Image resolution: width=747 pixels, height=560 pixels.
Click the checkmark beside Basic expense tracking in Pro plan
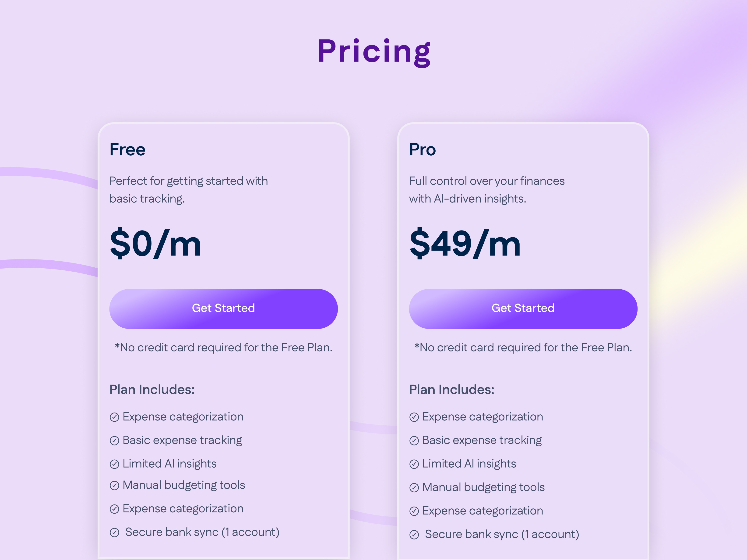coord(414,441)
